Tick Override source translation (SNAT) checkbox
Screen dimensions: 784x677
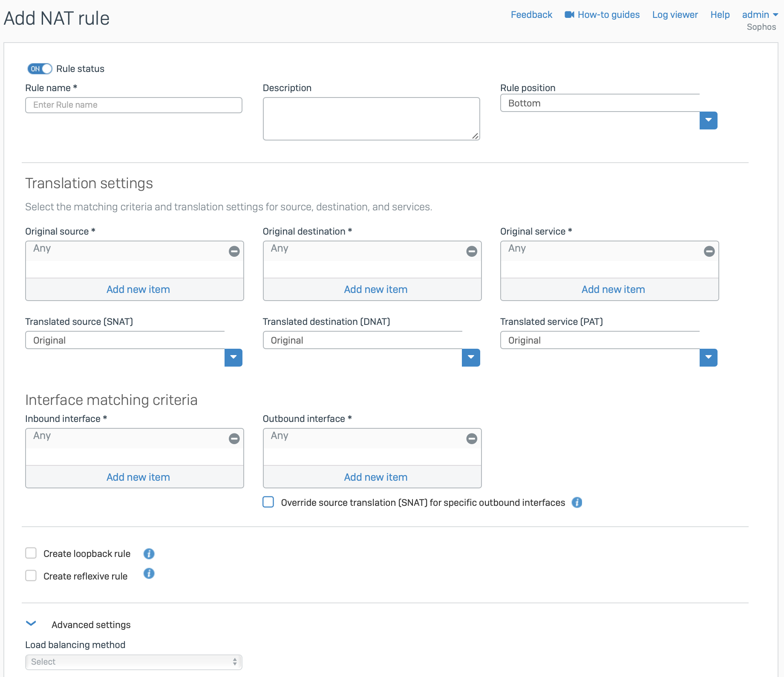click(x=268, y=502)
